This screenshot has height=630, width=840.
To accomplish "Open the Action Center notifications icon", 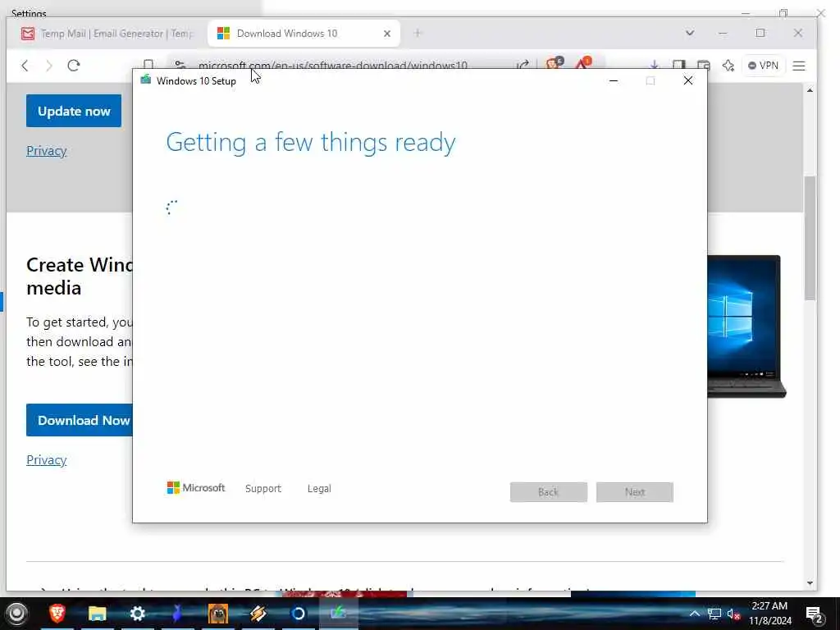I will click(x=814, y=614).
